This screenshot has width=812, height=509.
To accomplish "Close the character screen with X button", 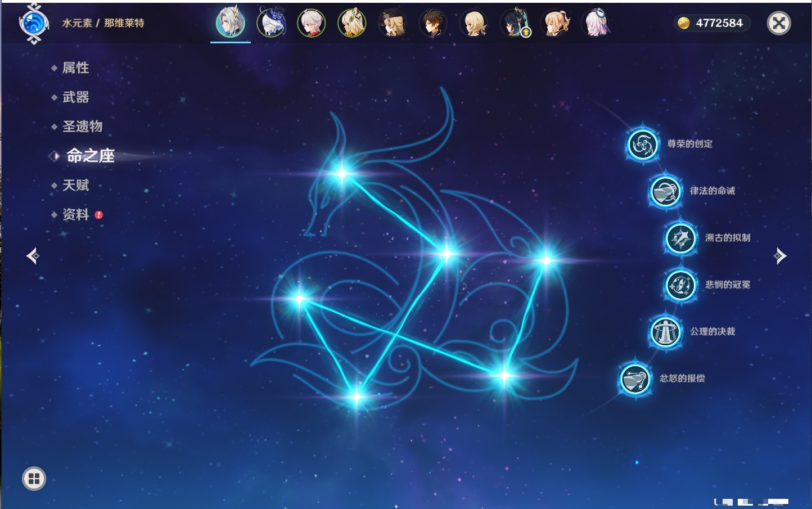I will click(x=779, y=23).
